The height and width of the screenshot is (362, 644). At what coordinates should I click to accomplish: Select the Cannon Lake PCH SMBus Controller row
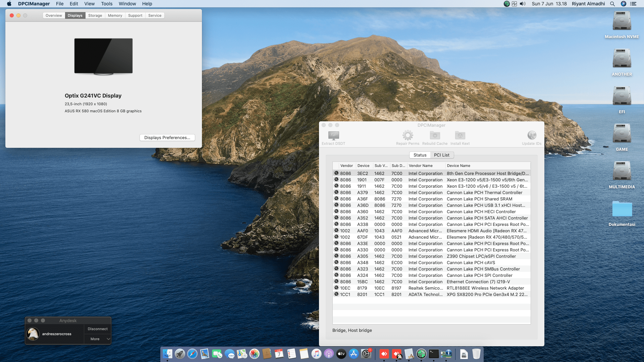pos(431,269)
